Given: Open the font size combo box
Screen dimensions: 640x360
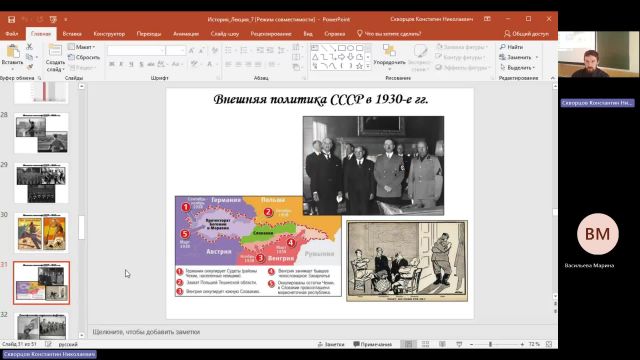Looking at the screenshot, I should point(176,50).
